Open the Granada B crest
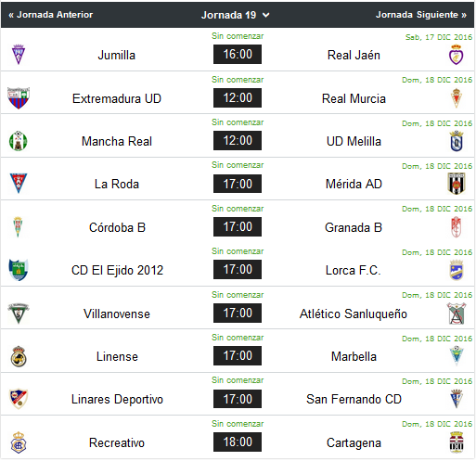 tap(457, 227)
